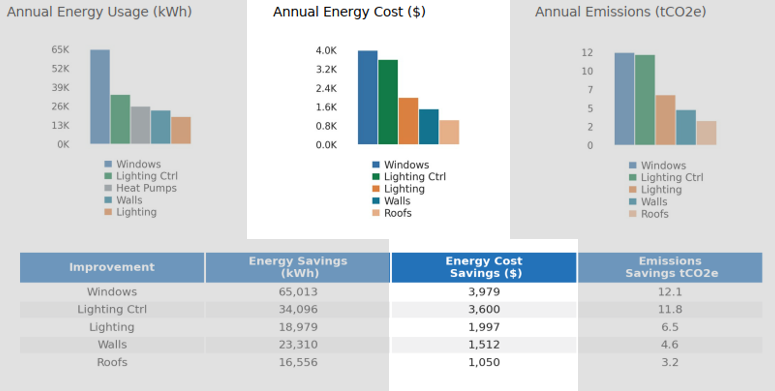
Task: Click the 23,310 energy savings cell
Action: [x=298, y=345]
